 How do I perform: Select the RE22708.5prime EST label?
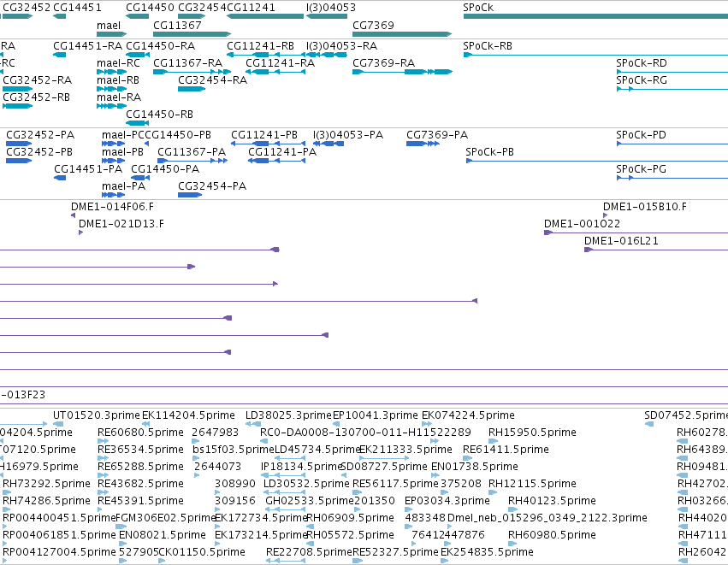tap(309, 552)
